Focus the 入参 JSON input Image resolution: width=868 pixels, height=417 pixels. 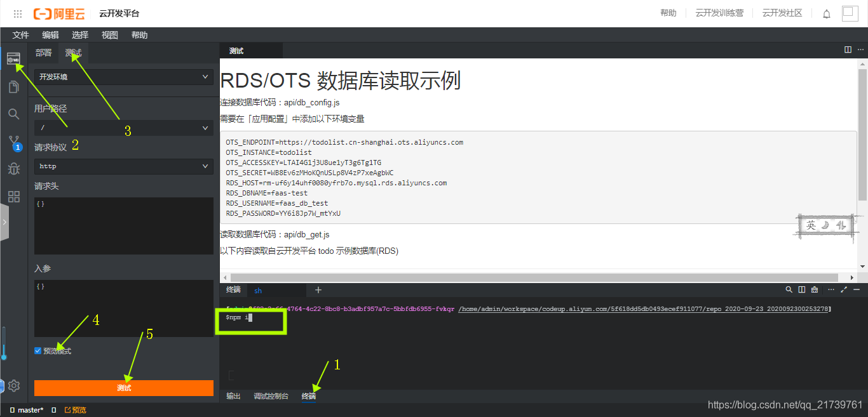click(124, 308)
